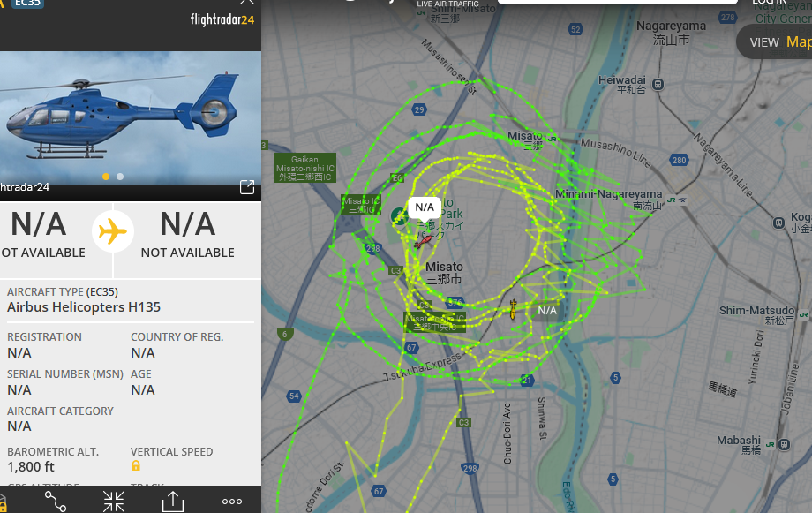Close the aircraft details panel

247,2
